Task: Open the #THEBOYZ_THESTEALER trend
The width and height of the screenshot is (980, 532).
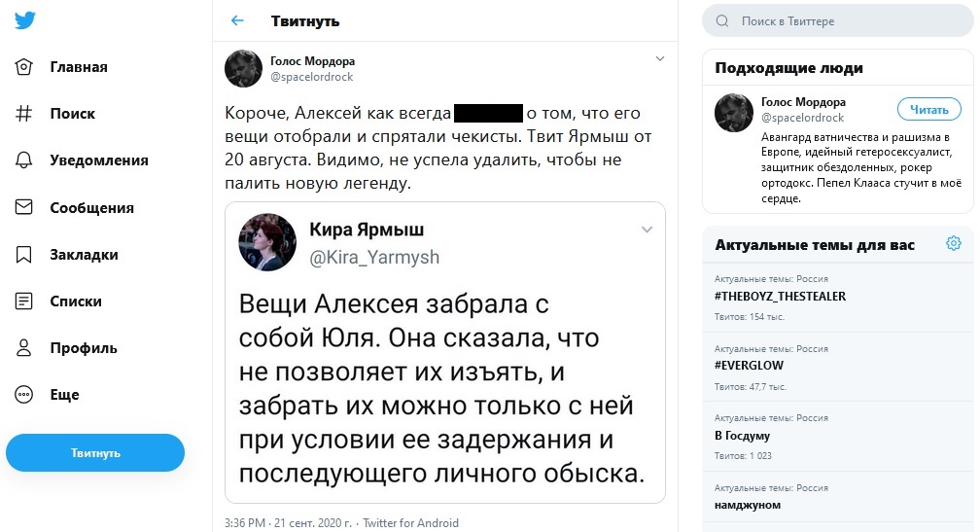Action: (x=780, y=296)
